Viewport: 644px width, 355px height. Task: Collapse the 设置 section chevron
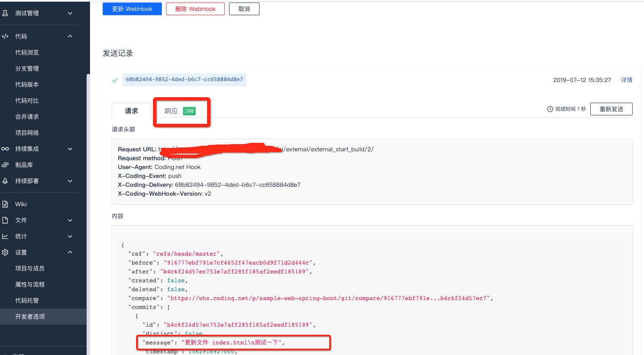click(70, 252)
